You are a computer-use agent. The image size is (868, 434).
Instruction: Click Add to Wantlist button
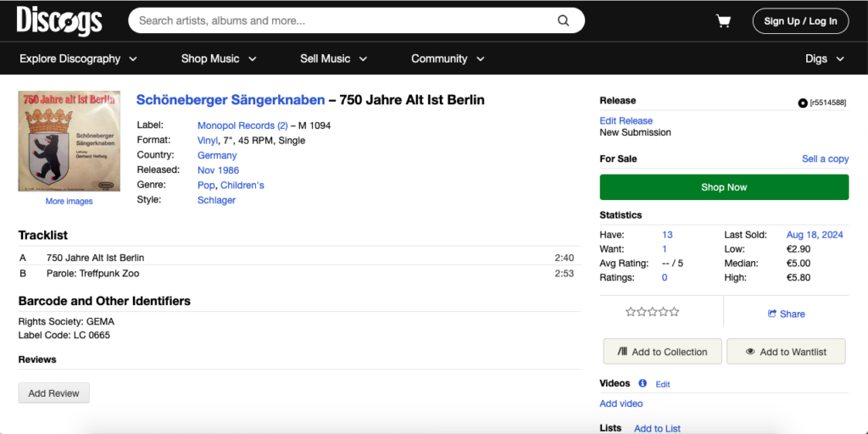[786, 352]
